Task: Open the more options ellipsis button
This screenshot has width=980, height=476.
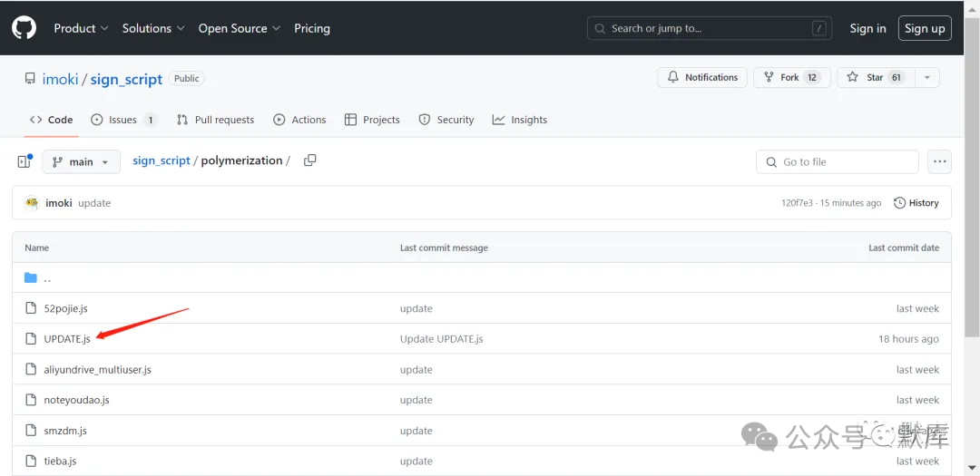Action: pos(939,161)
